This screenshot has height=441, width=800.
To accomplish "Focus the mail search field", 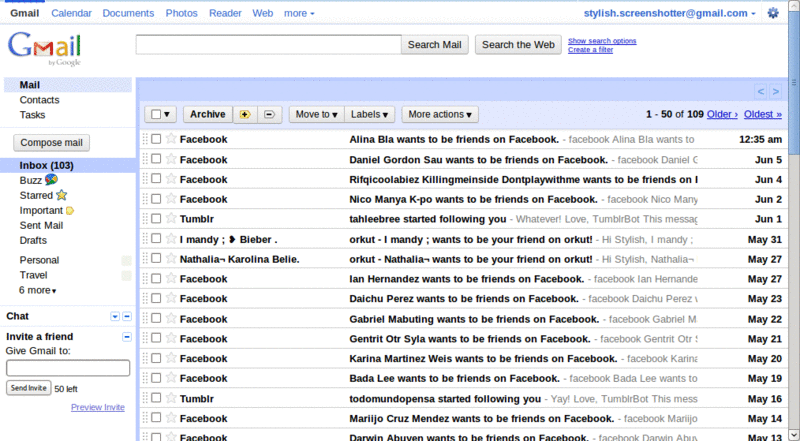I will (x=268, y=45).
